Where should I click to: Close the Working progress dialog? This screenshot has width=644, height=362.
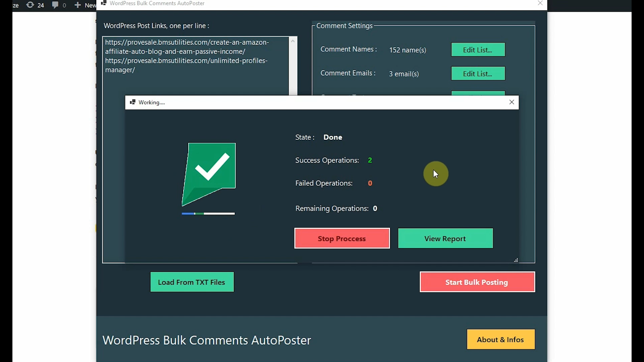point(512,102)
